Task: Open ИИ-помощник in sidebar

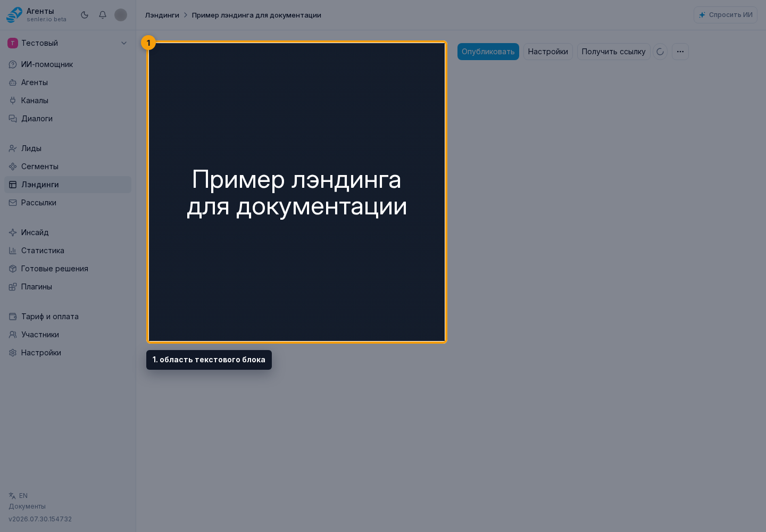Action: tap(68, 64)
